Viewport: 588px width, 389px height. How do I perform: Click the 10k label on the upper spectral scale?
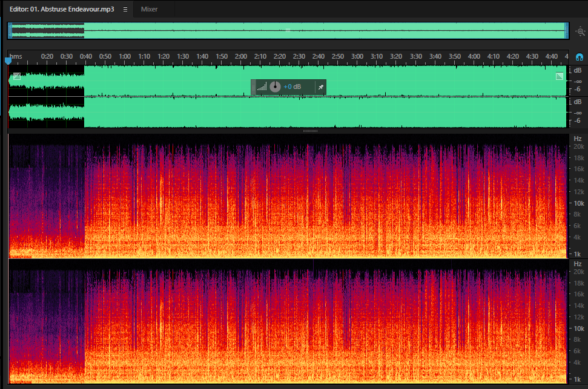pyautogui.click(x=579, y=203)
